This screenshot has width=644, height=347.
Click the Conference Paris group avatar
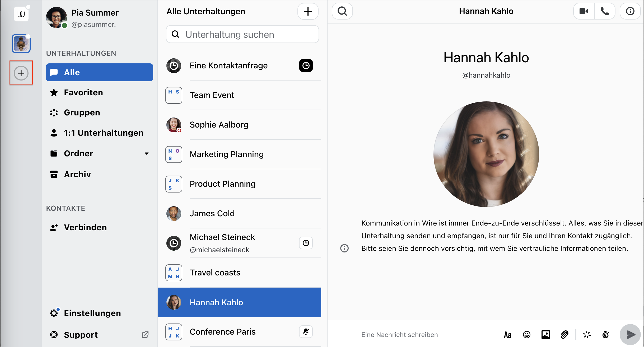(x=174, y=332)
